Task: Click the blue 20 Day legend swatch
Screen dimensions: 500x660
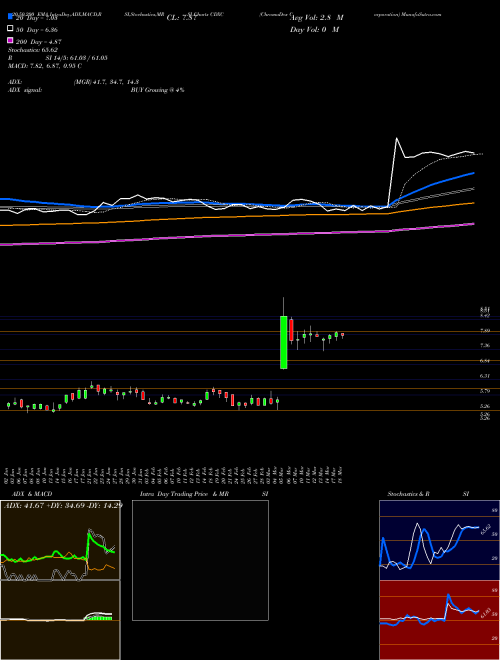Action: coord(10,17)
